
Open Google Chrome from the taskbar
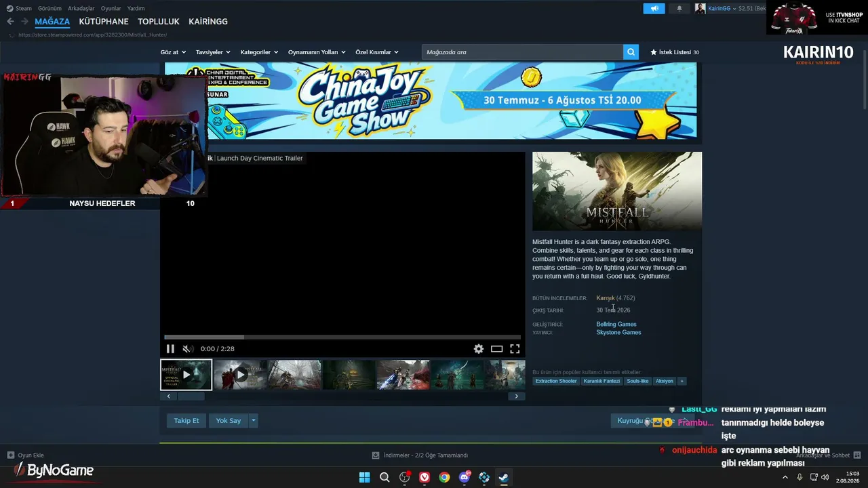(x=444, y=477)
